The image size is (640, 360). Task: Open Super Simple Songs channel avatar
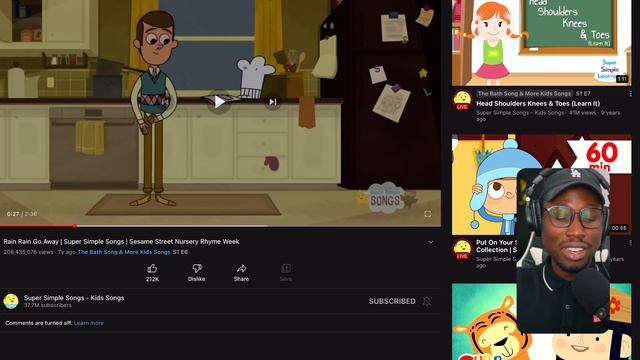pos(11,301)
